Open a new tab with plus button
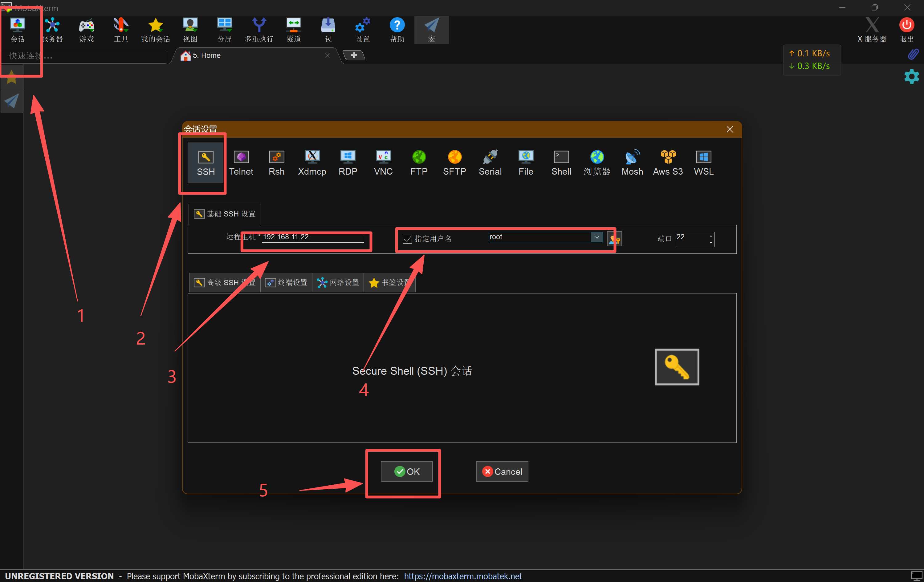 click(x=353, y=55)
